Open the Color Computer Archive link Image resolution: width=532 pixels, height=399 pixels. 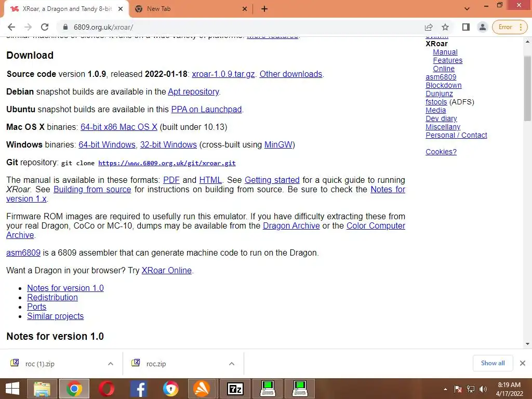[x=376, y=225]
